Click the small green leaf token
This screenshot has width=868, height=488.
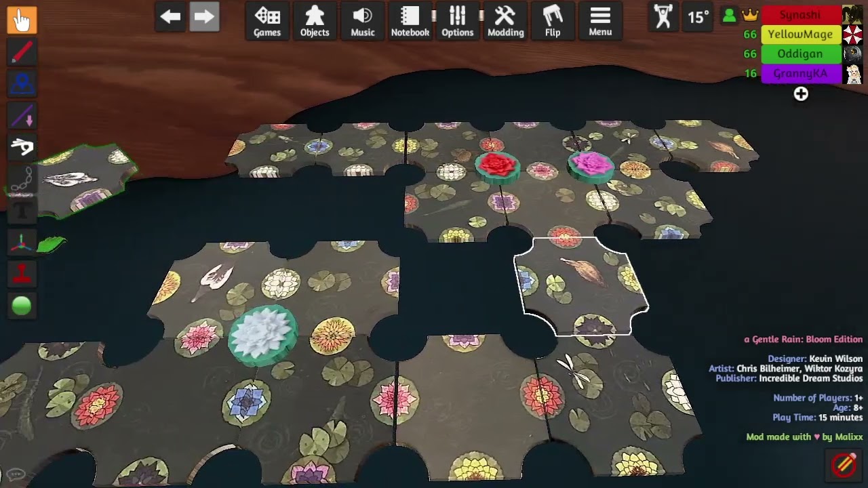(52, 244)
